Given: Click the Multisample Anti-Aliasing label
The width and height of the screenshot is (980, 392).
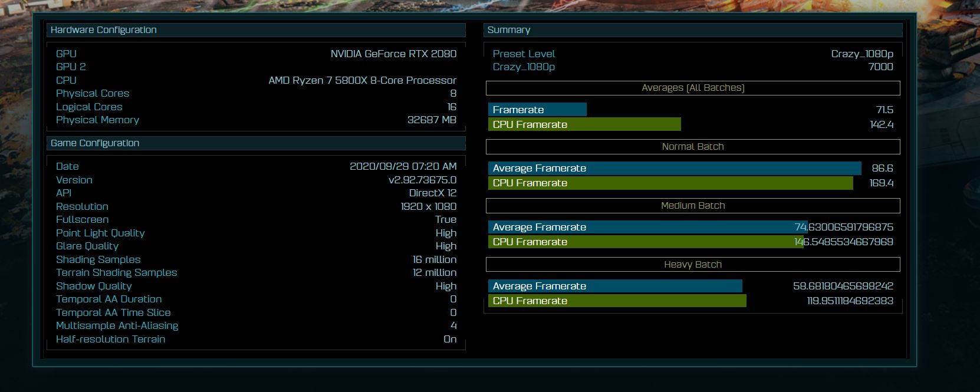Looking at the screenshot, I should coord(117,325).
